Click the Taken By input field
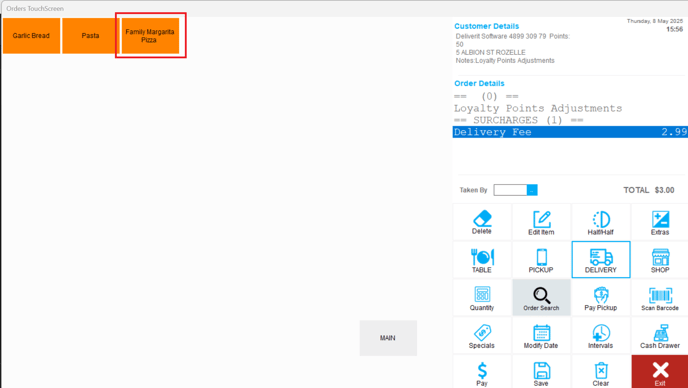The height and width of the screenshot is (388, 688). 510,190
